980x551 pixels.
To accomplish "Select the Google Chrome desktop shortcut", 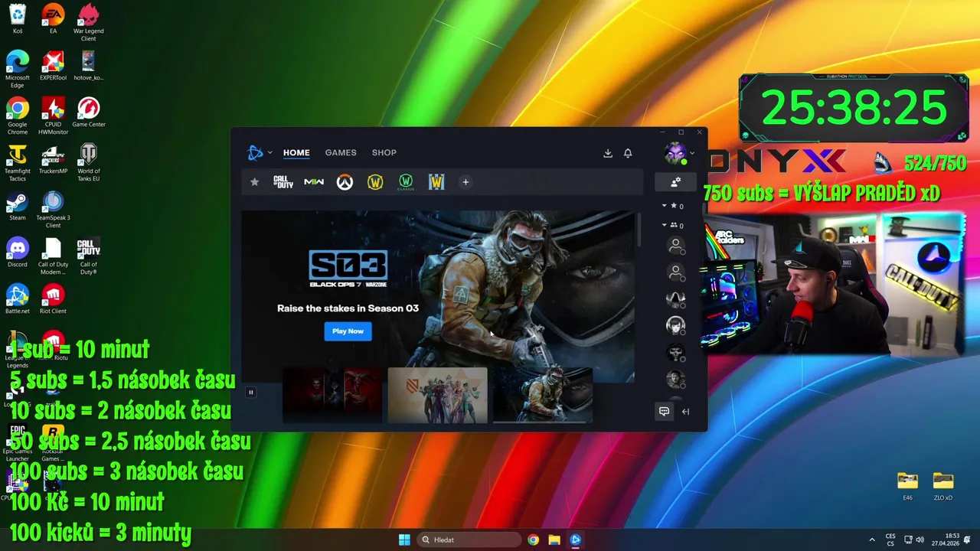I will [x=18, y=116].
